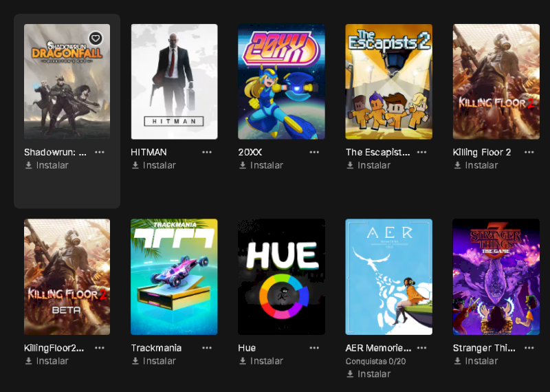Install Stranger Things 3 The Game
550x392 pixels.
pos(476,361)
